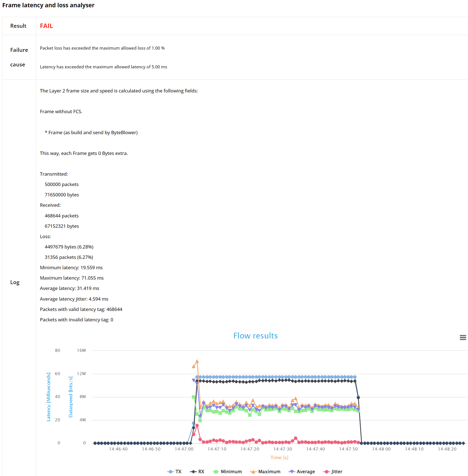468x476 pixels.
Task: Click the '67152321 bytes' received value
Action: [x=62, y=226]
